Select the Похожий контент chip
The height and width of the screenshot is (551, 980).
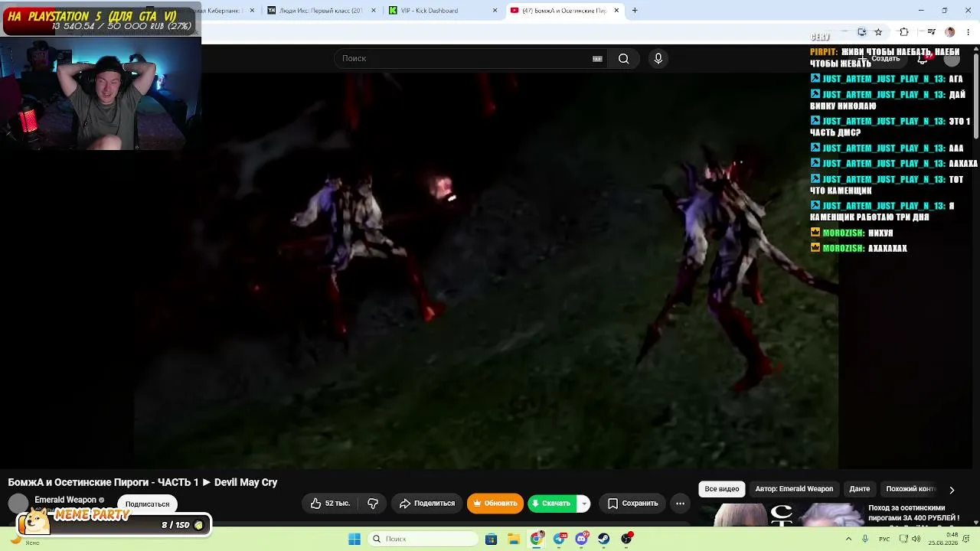[x=911, y=489]
